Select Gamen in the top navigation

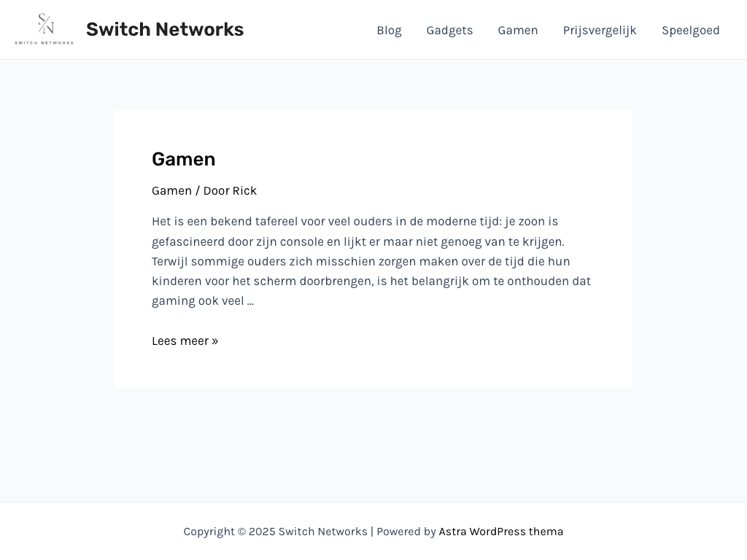pos(518,30)
